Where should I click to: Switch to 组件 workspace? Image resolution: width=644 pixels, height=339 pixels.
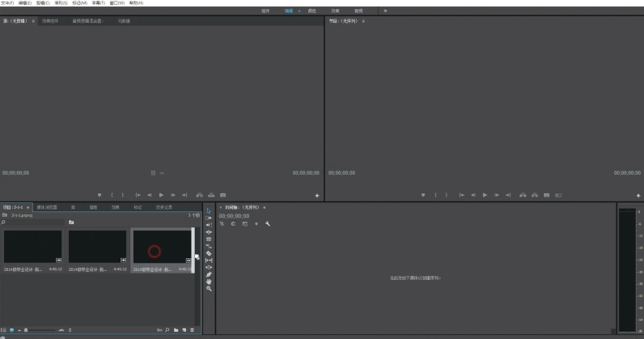[x=265, y=11]
